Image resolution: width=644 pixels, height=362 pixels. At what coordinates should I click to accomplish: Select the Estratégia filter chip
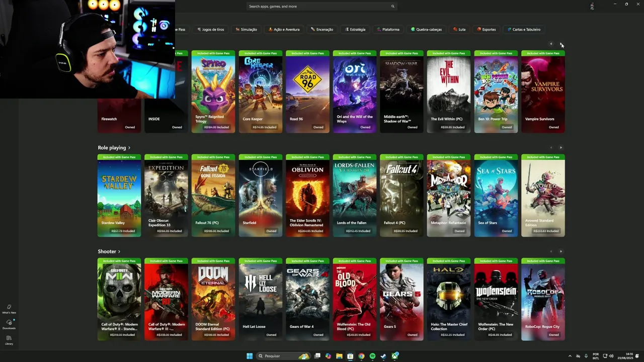(355, 29)
